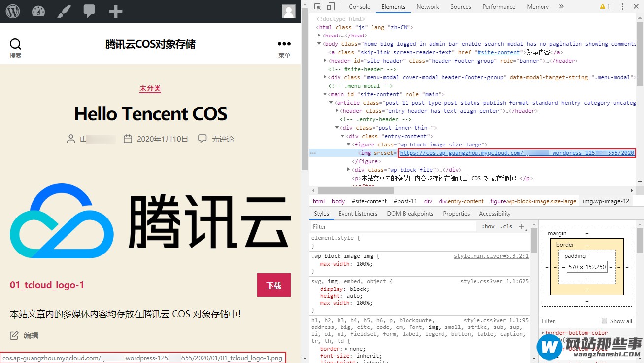This screenshot has width=644, height=363.
Task: Check the Show all checkbox
Action: [605, 321]
